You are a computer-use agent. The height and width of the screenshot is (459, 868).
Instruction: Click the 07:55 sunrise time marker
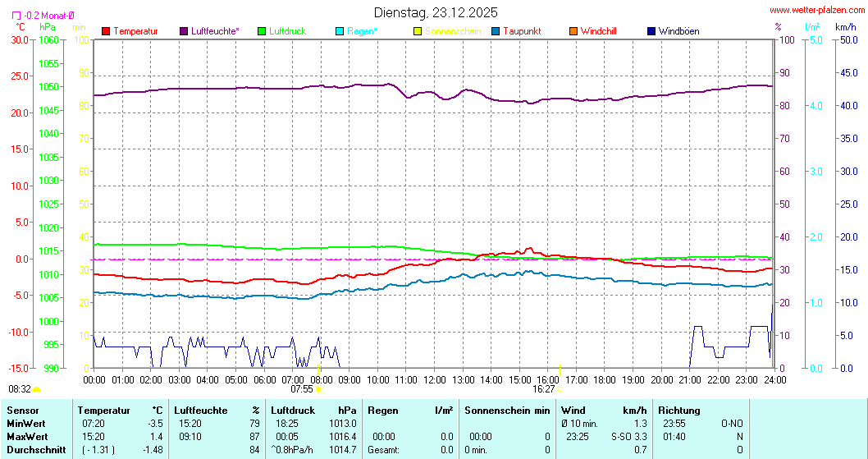tap(301, 389)
